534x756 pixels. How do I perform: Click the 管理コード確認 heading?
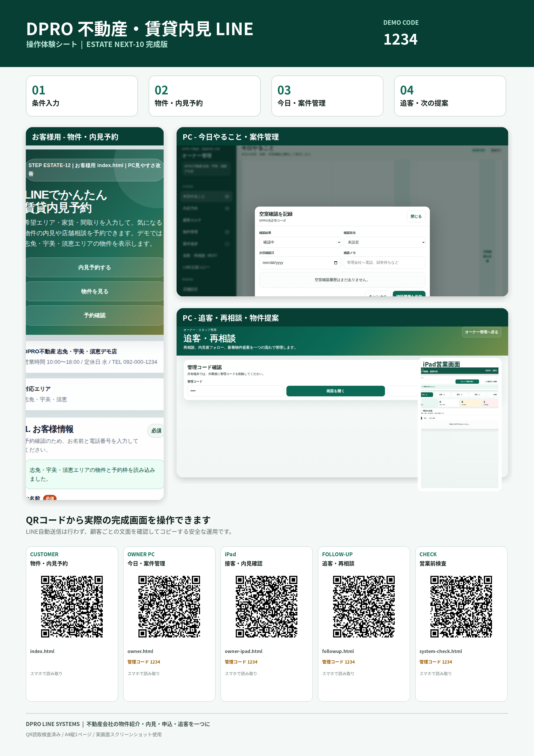[x=204, y=367]
